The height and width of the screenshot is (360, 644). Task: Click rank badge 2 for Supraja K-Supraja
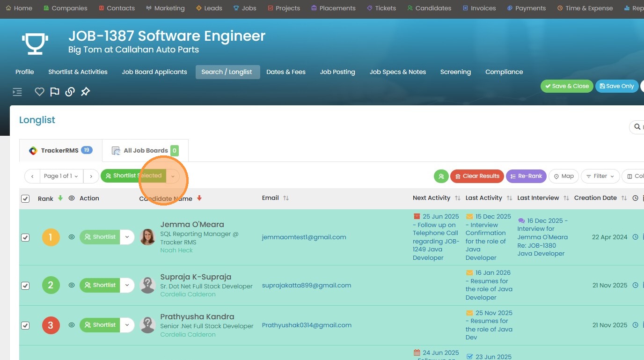point(51,285)
